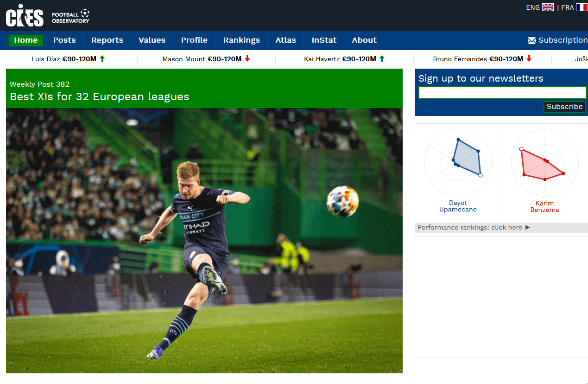The height and width of the screenshot is (384, 588).
Task: Click the Subscribe button
Action: [564, 107]
